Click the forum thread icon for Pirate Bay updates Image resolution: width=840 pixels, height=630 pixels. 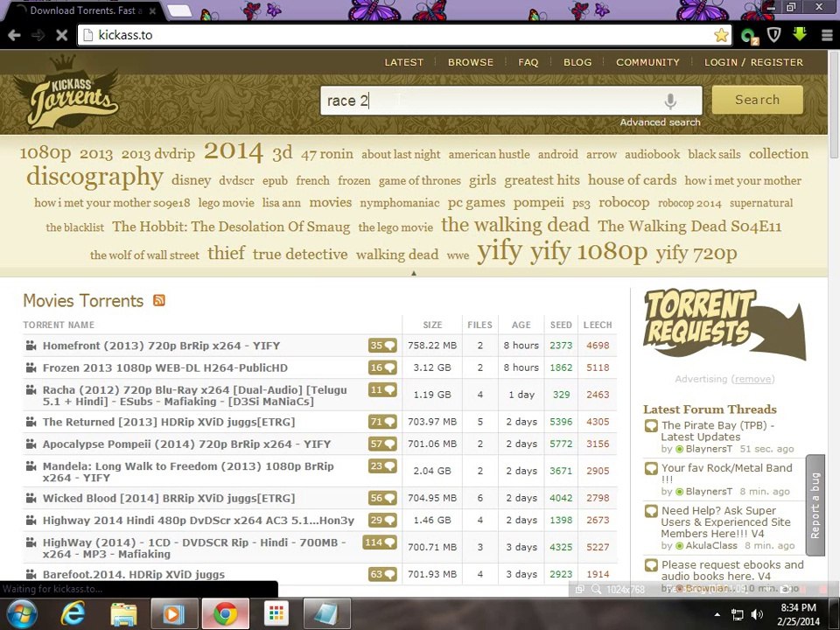coord(651,426)
